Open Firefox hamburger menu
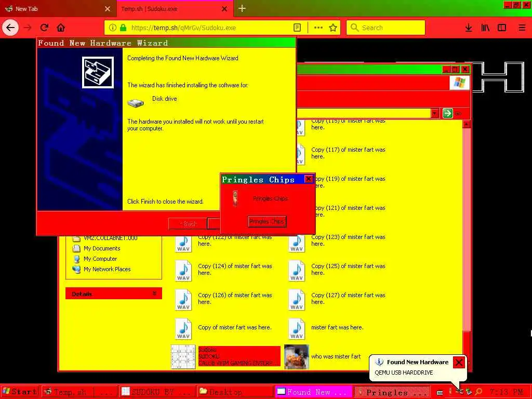Viewport: 532px width, 399px height. coord(522,28)
